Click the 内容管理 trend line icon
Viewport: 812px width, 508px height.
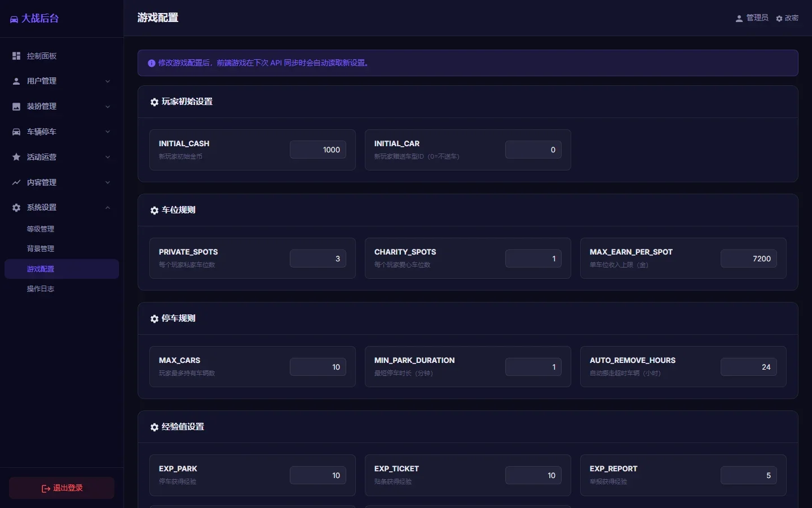point(16,182)
